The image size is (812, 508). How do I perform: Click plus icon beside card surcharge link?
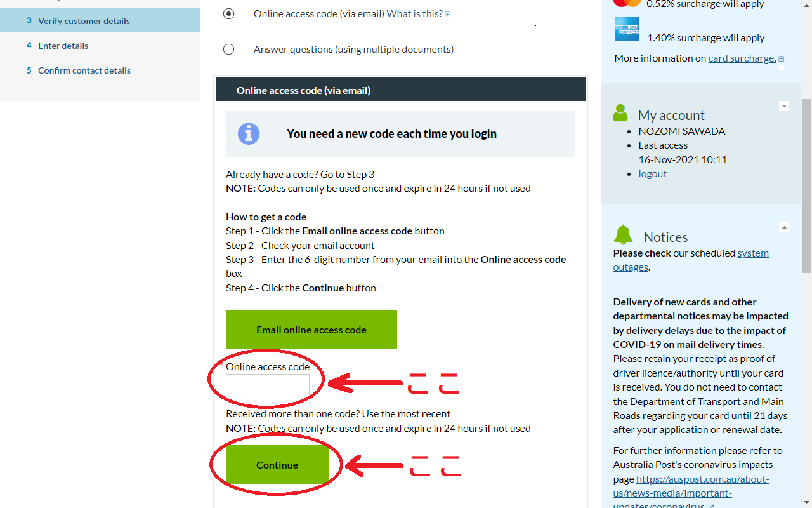click(x=781, y=59)
